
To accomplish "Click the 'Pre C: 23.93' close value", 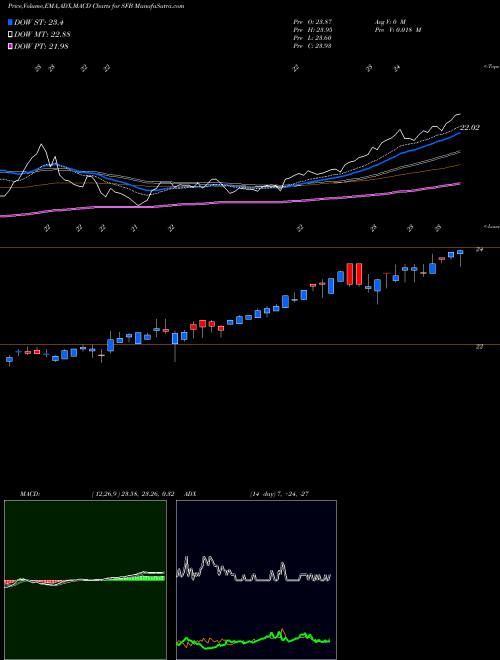I will [313, 46].
